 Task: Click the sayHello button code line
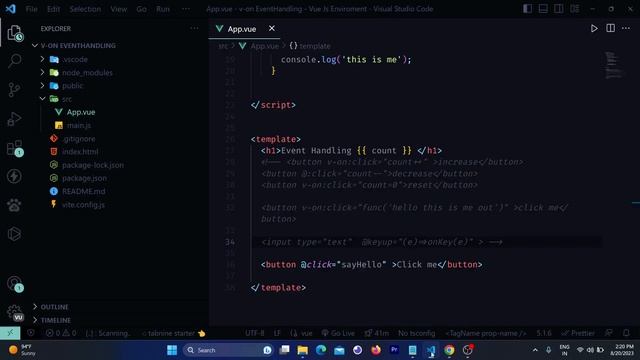371,264
